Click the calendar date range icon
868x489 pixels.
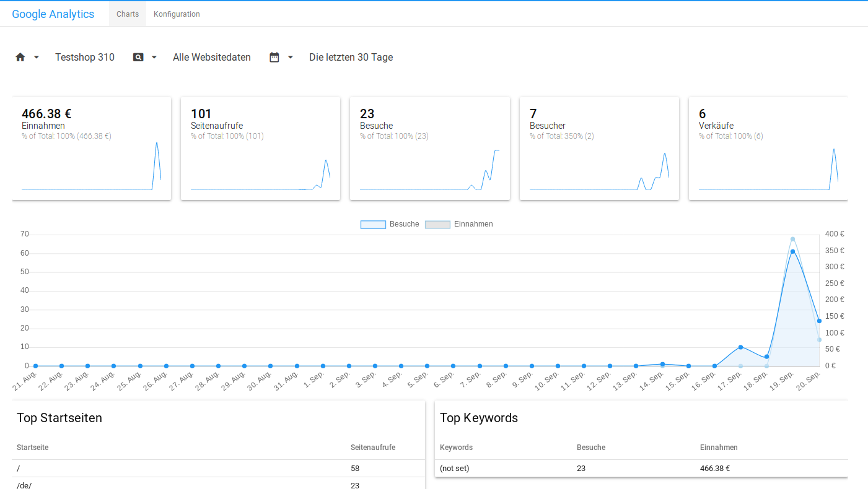coord(274,57)
